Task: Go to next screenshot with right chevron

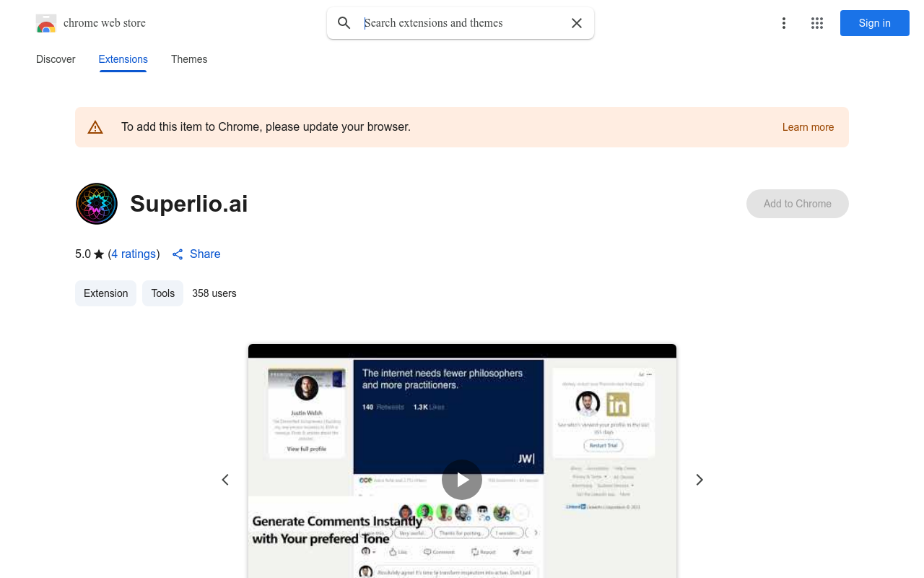Action: coord(699,480)
